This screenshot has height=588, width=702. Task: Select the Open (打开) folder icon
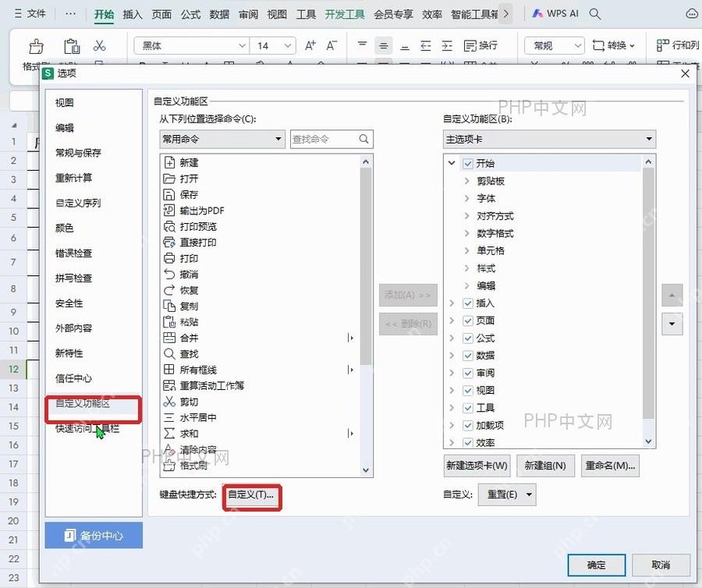point(169,179)
